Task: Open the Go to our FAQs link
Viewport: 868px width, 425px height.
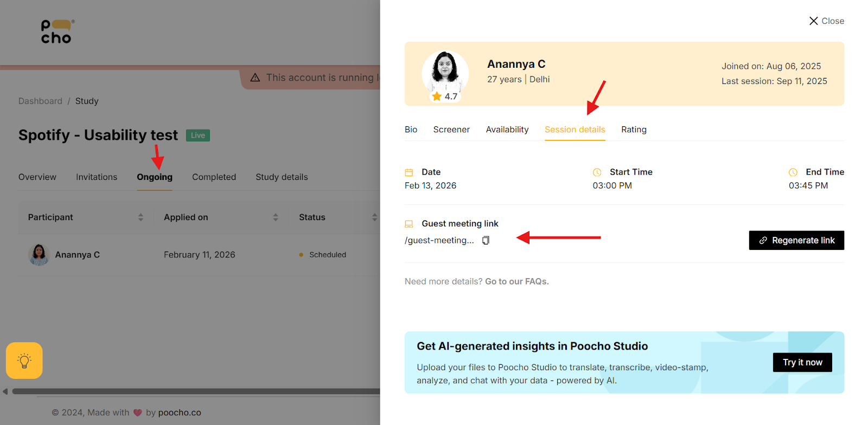Action: 517,281
